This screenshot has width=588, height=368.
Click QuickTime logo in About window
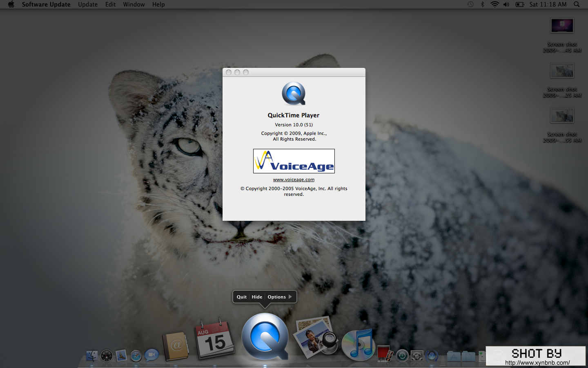[294, 94]
